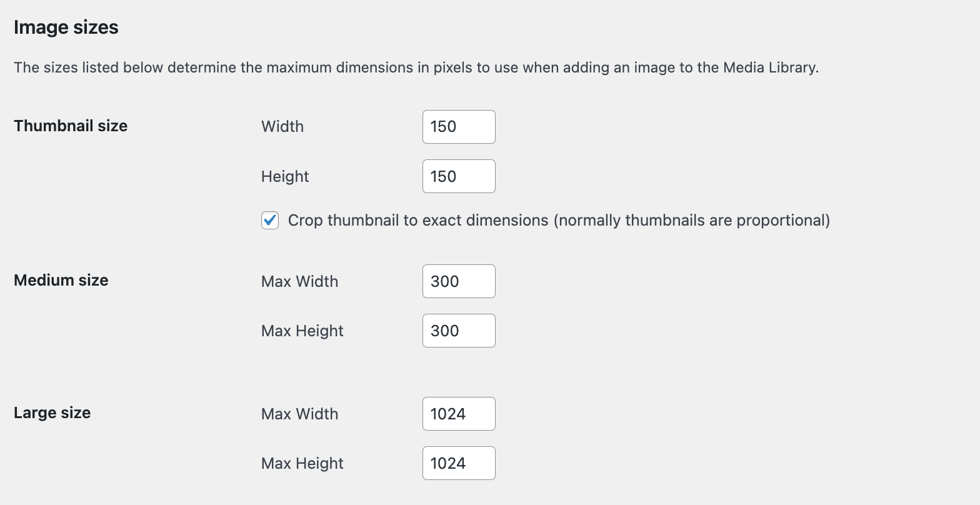Select the Medium size Max Width field
The height and width of the screenshot is (505, 980).
458,281
